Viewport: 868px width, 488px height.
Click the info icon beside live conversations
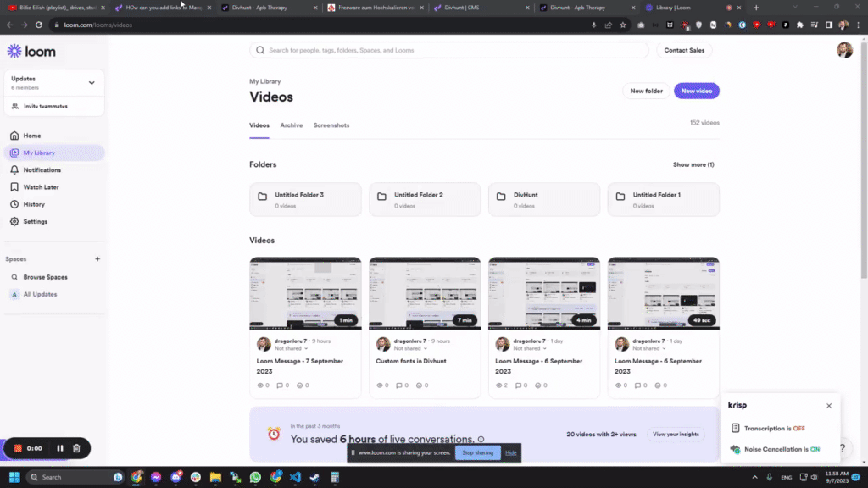pos(481,440)
